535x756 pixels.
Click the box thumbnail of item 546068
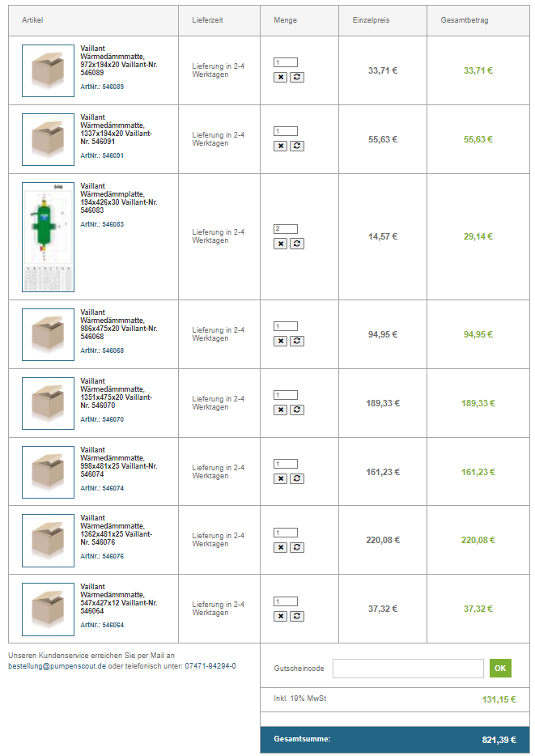48,334
